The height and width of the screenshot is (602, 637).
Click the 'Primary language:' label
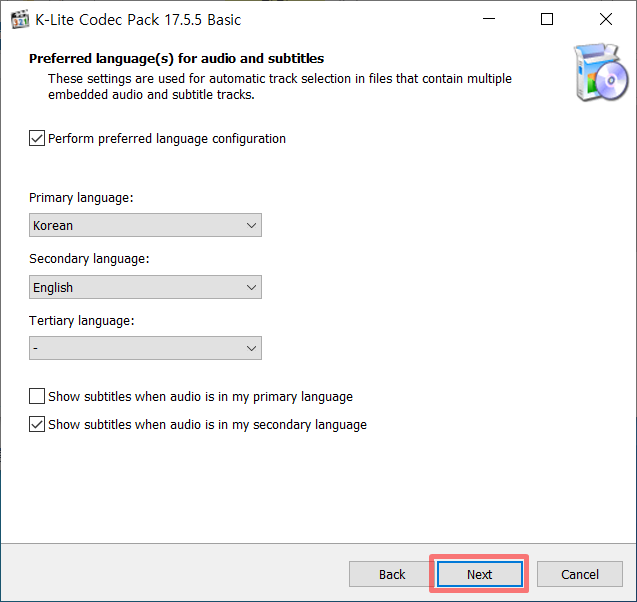(81, 198)
